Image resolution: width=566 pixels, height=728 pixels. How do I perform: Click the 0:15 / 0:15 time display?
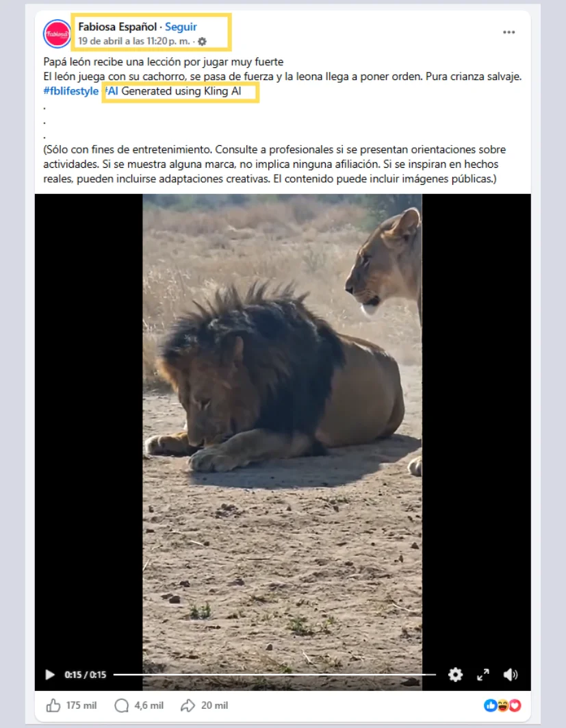point(86,674)
